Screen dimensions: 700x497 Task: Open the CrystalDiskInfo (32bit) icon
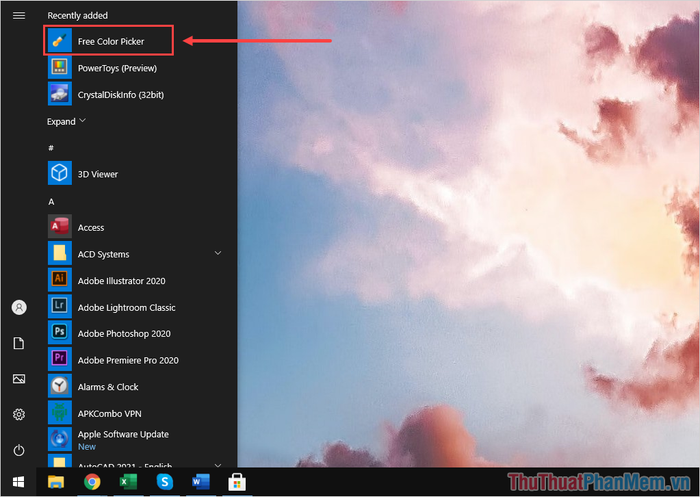(60, 94)
